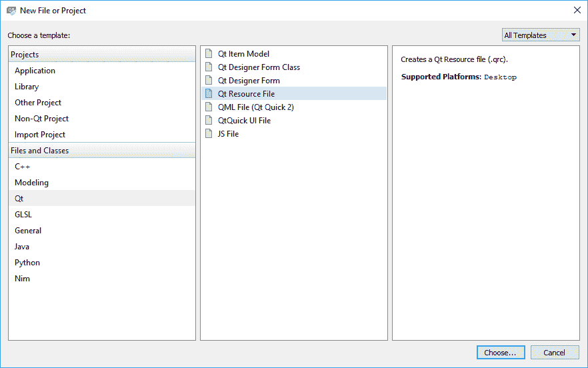Select the Python files category
This screenshot has width=588, height=368.
(x=27, y=263)
